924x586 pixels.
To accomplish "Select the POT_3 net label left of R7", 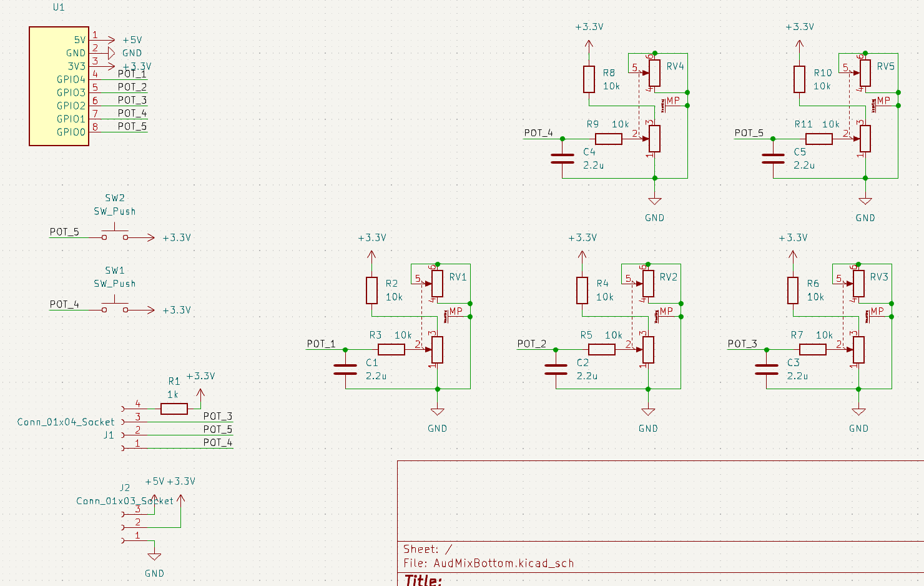I will click(742, 344).
